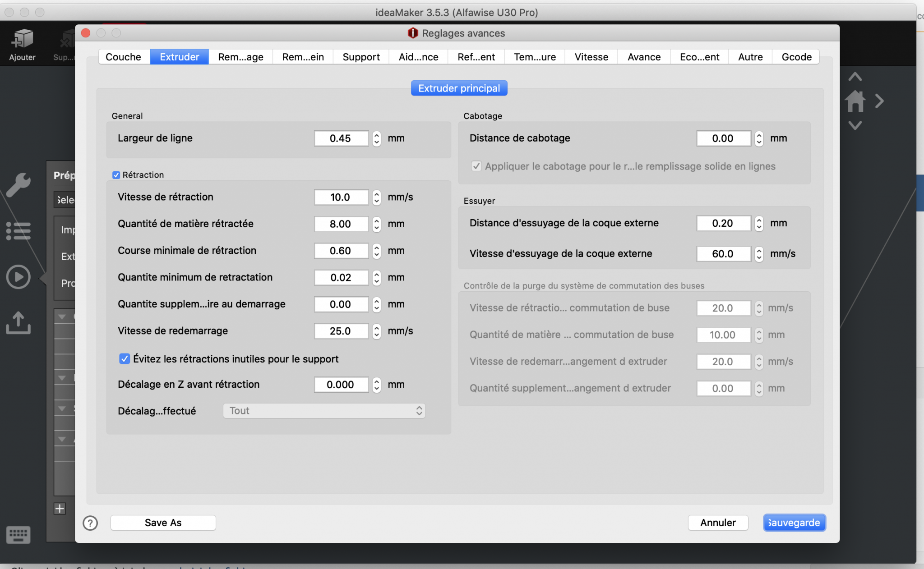The image size is (924, 569).
Task: Click the plus icon below the list
Action: [60, 509]
